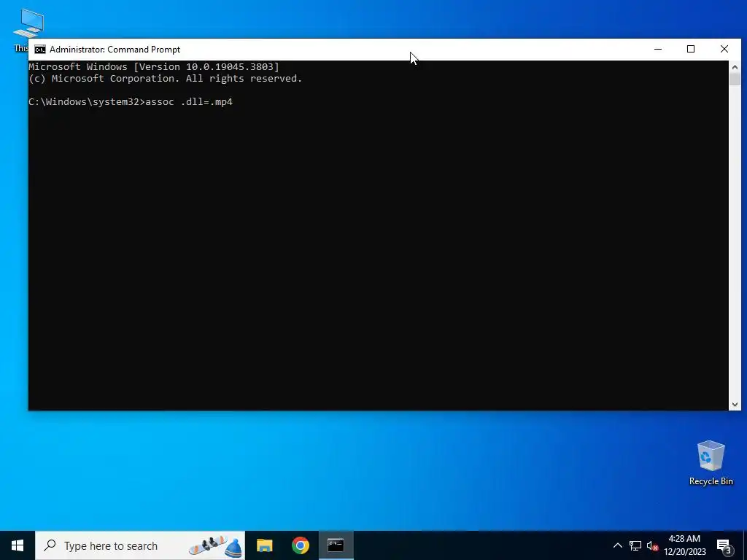Click the 'Microsoft Windows [Version 10.0.19045.3803]' line
The width and height of the screenshot is (747, 560).
coord(154,66)
